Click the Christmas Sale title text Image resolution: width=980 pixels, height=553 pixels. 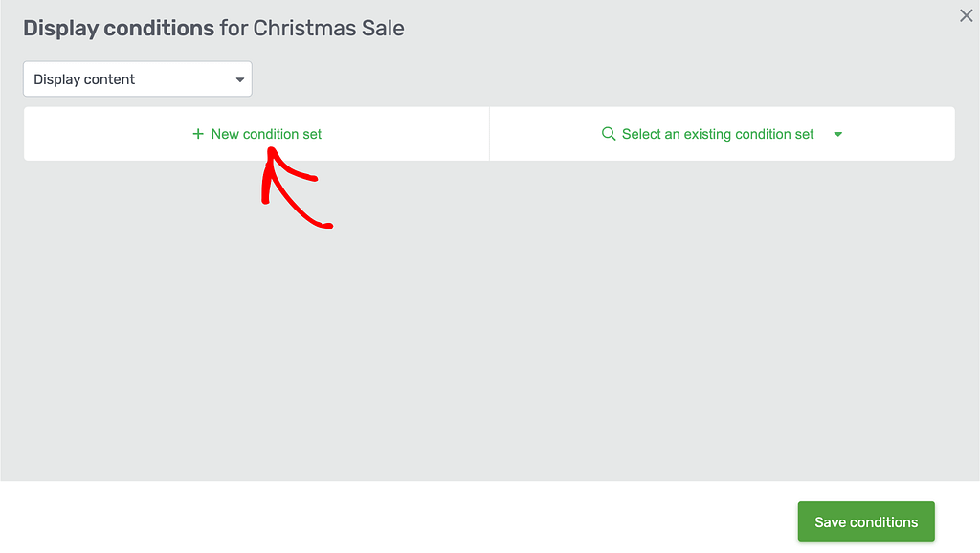(328, 28)
